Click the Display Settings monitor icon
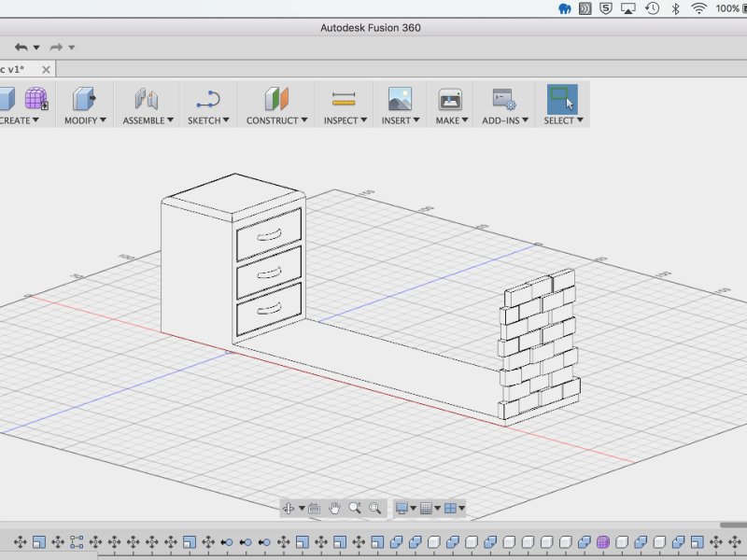 [x=402, y=508]
